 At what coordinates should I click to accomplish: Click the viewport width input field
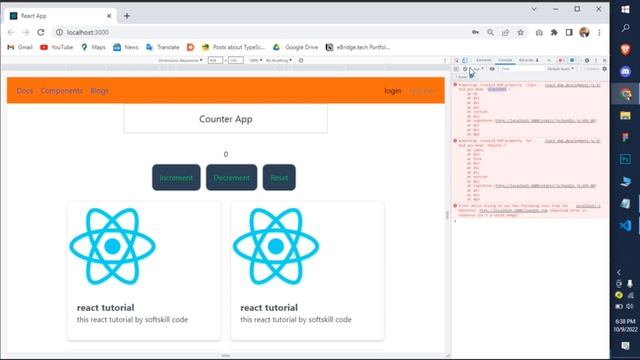pos(215,60)
